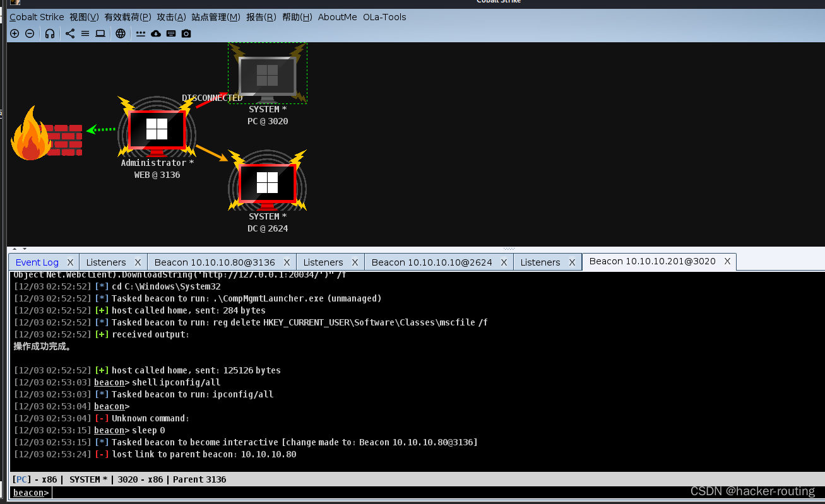
Task: Click the DISCONNECTED link label
Action: pyautogui.click(x=212, y=98)
